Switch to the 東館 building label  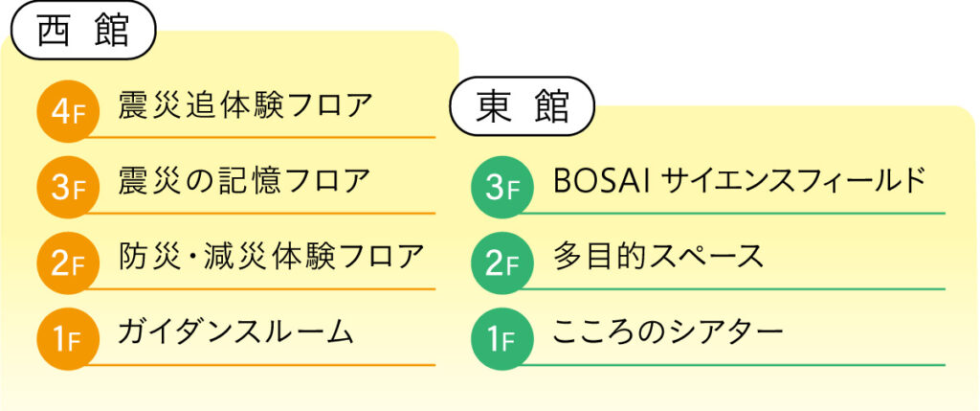point(522,106)
